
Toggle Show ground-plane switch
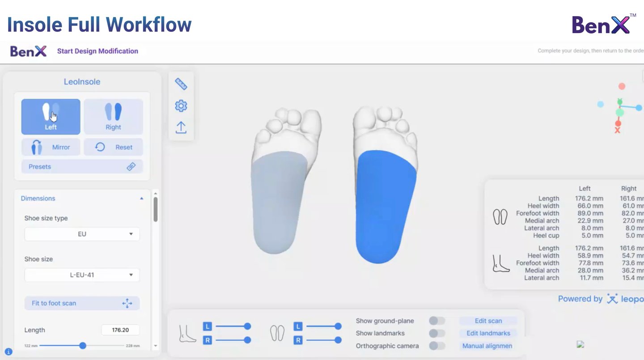click(x=437, y=321)
